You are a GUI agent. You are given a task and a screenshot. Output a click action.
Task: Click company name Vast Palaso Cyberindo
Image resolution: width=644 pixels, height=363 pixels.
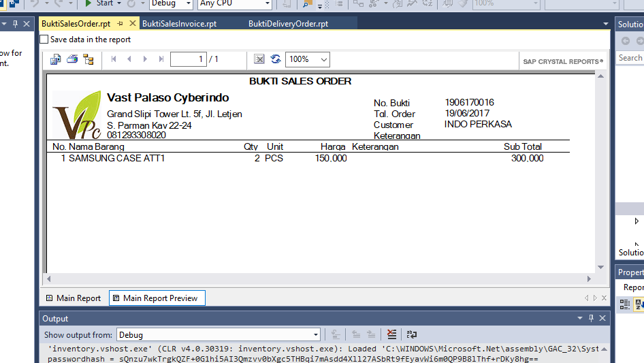point(168,97)
